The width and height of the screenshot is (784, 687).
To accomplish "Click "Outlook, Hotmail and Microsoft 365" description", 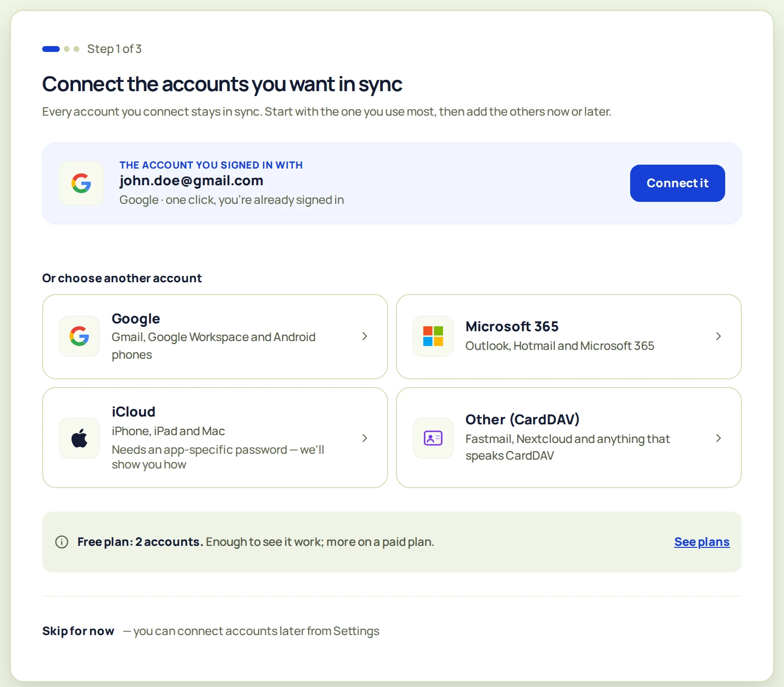I will [560, 346].
